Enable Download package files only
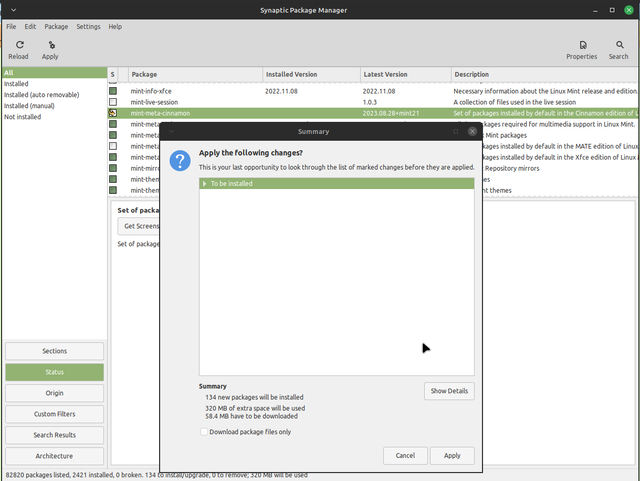This screenshot has height=481, width=640. click(x=204, y=432)
